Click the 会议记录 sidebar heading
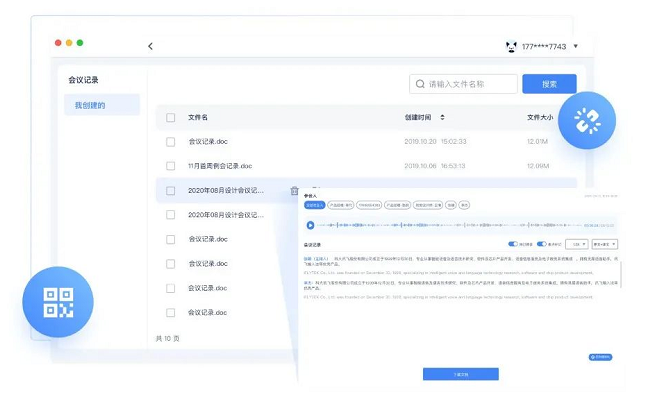The image size is (669, 399). 84,80
